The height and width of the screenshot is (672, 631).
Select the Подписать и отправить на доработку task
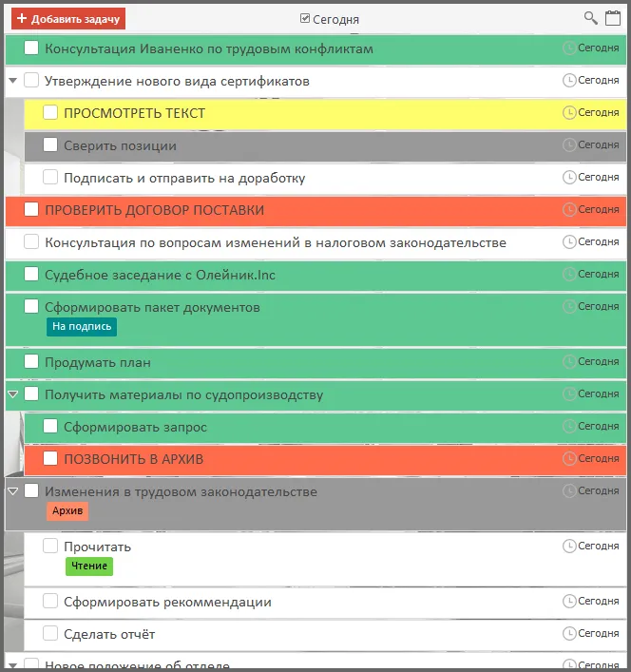point(183,178)
